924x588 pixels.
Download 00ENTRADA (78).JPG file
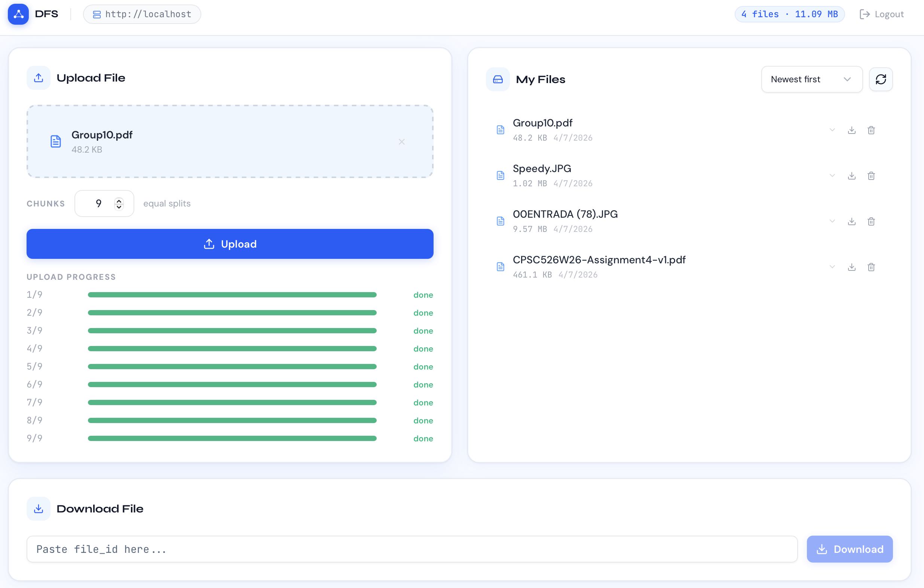click(851, 221)
